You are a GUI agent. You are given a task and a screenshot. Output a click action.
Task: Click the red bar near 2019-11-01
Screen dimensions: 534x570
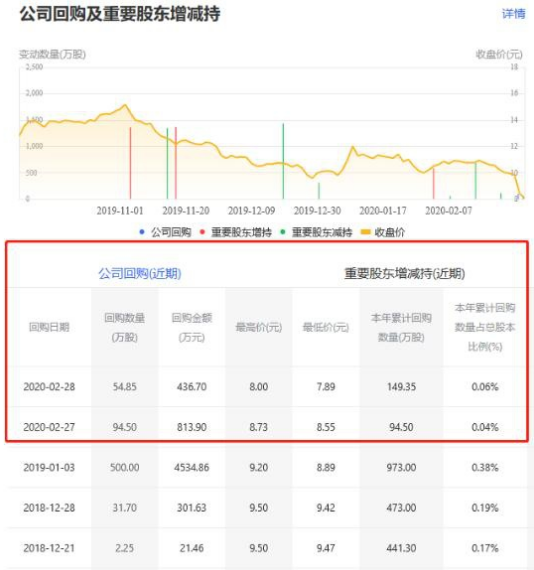131,163
